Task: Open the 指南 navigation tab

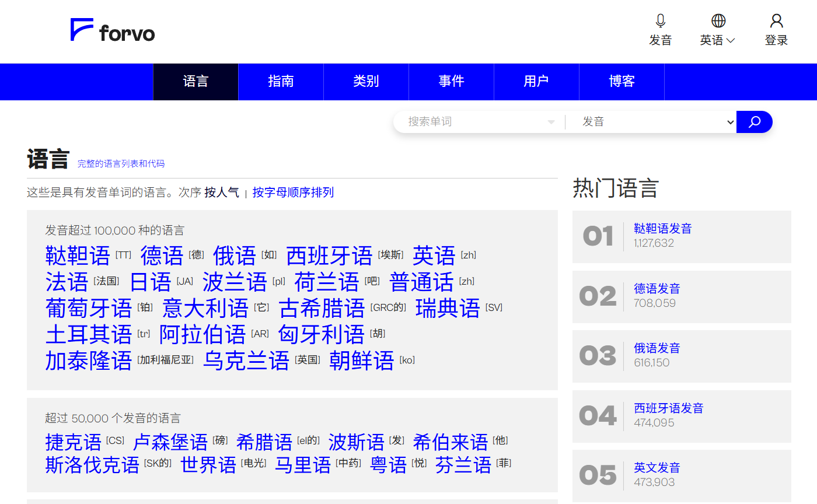Action: (281, 82)
